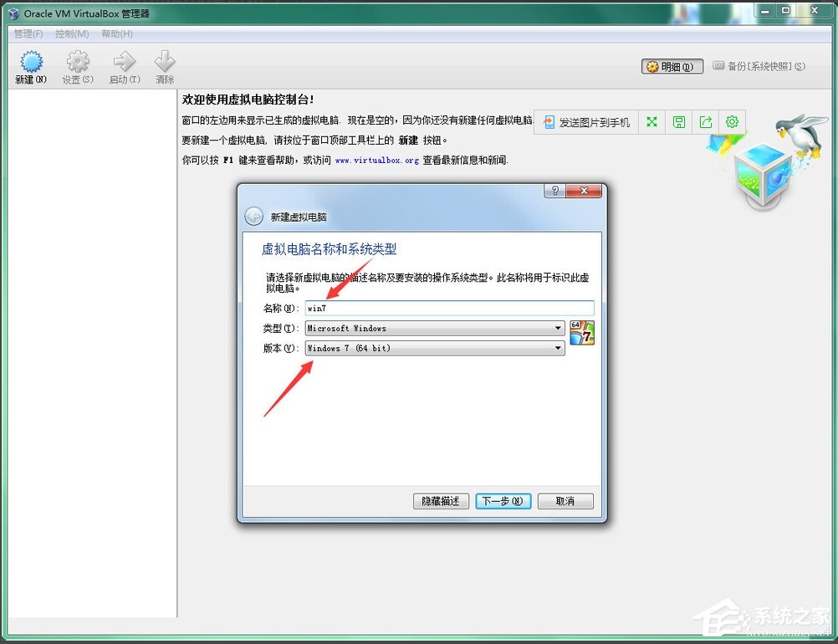
Task: Click the 隐藏描述 hide description button
Action: click(441, 501)
